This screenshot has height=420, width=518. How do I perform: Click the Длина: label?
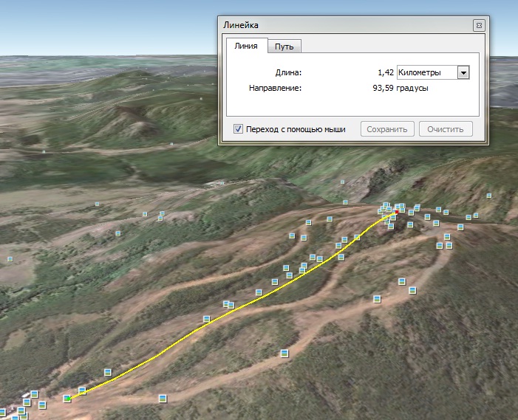pyautogui.click(x=288, y=72)
